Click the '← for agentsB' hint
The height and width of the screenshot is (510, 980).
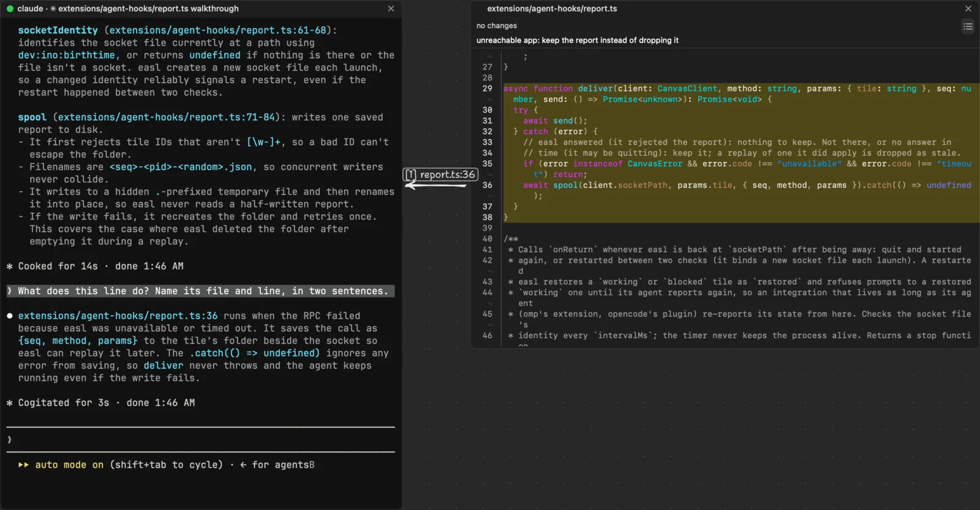pyautogui.click(x=277, y=465)
